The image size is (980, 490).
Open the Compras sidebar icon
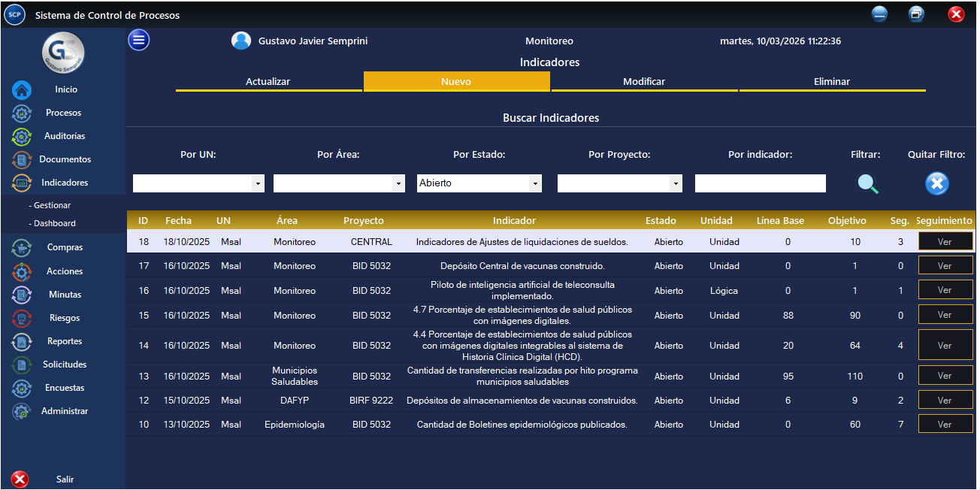22,248
